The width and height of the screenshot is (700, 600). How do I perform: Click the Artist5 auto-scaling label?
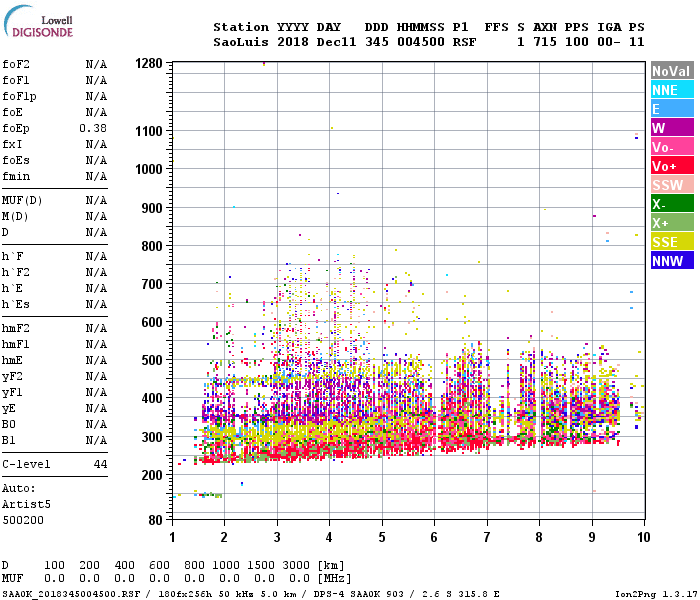coord(26,504)
